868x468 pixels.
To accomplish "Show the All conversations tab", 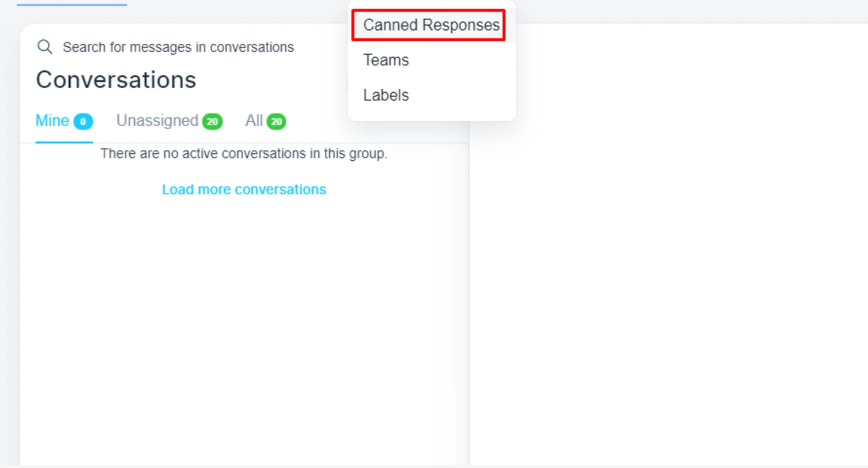I will [x=254, y=121].
